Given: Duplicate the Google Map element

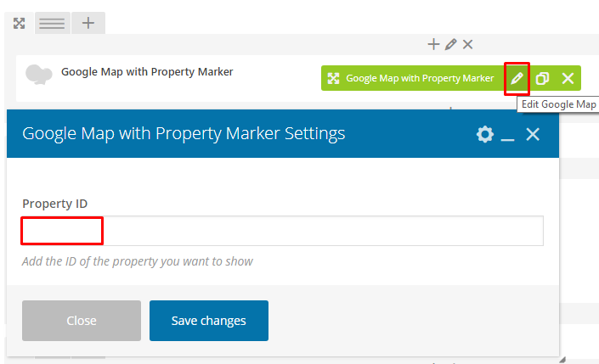Looking at the screenshot, I should point(542,78).
